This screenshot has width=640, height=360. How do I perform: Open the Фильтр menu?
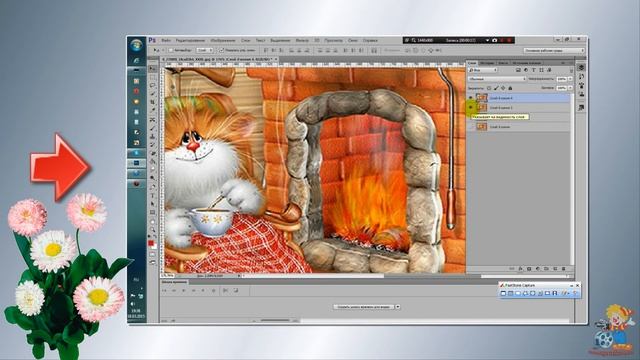tap(302, 40)
